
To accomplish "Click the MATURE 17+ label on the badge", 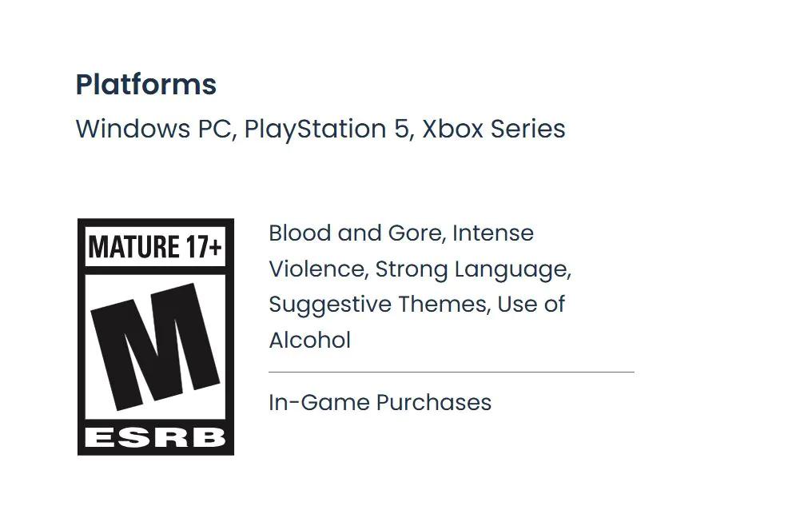I will click(155, 247).
